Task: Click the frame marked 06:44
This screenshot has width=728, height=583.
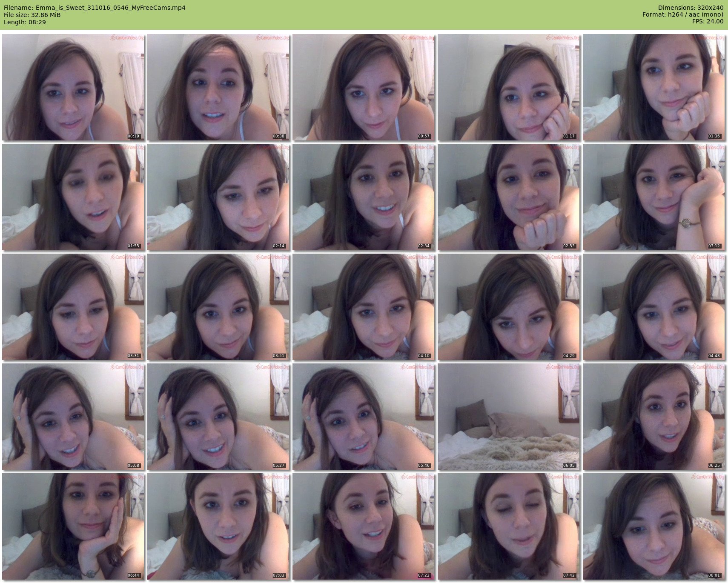Action: (73, 526)
